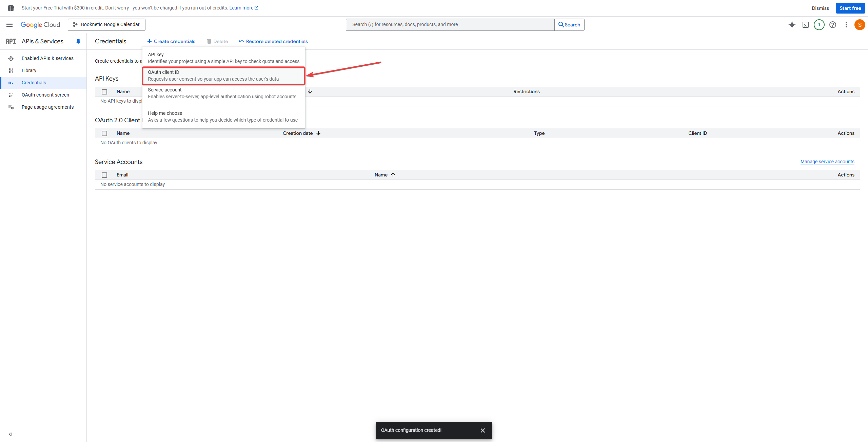Open the three-dot settings menu
Image resolution: width=868 pixels, height=442 pixels.
(846, 25)
